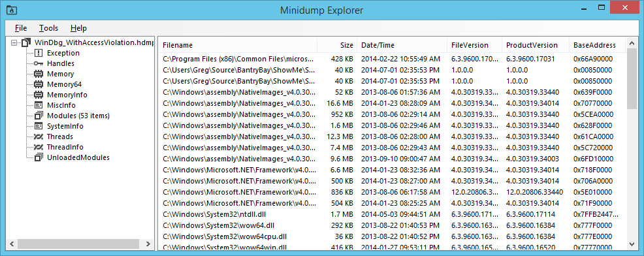Click the thread icon beside Threads
Screen dimensions: 644x256
[x=38, y=136]
